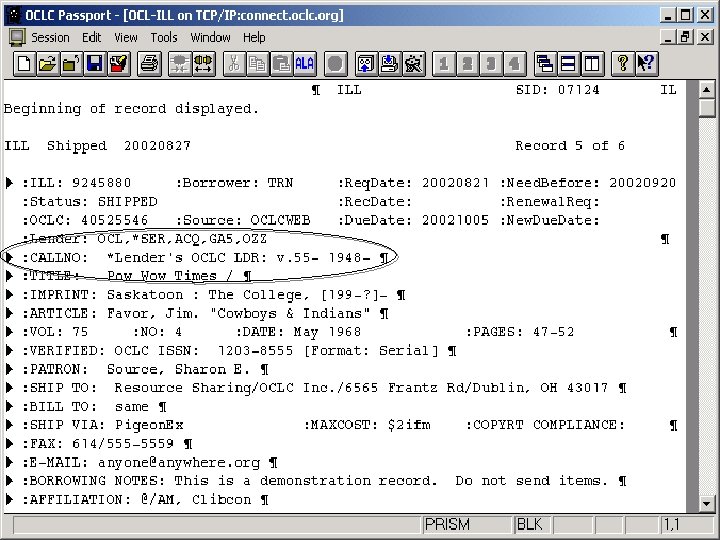Click the Copy toolbar icon
The height and width of the screenshot is (540, 720).
258,64
